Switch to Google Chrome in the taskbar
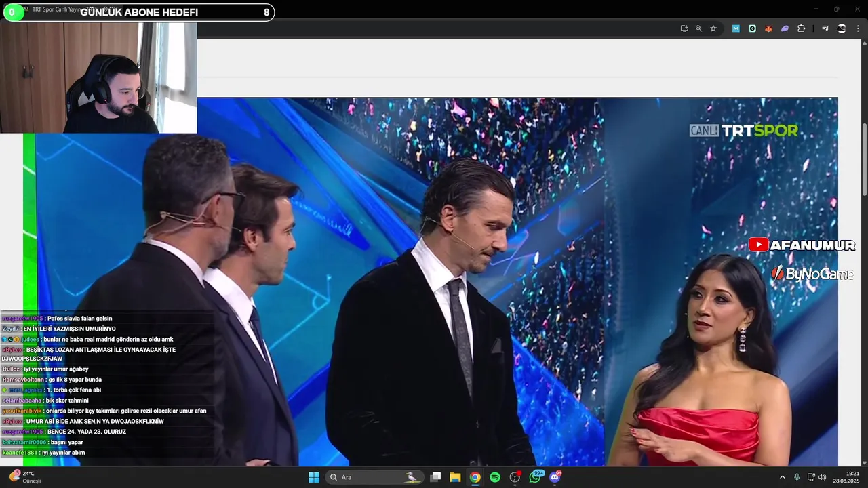Screen dimensions: 868x488 click(x=475, y=477)
